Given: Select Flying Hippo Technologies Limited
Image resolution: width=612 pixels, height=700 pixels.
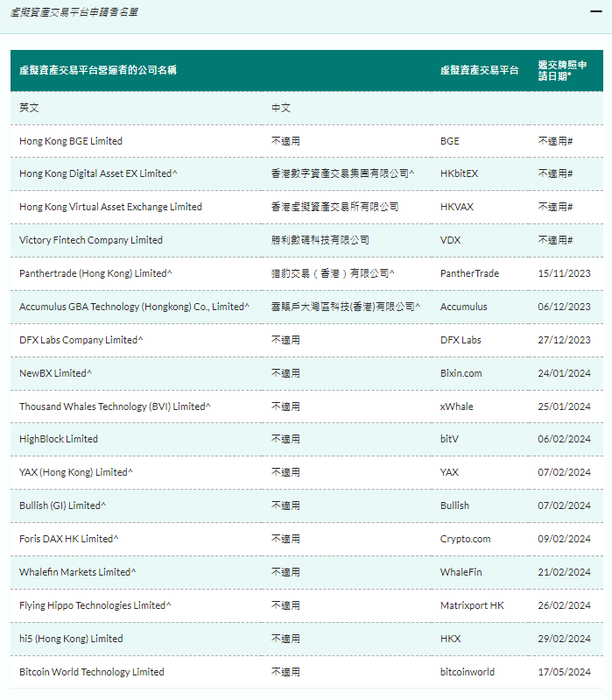Looking at the screenshot, I should coord(95,605).
